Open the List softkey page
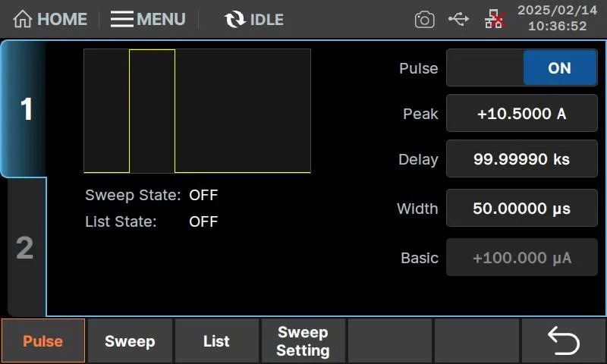Screen dimensions: 607x364 point(216,341)
